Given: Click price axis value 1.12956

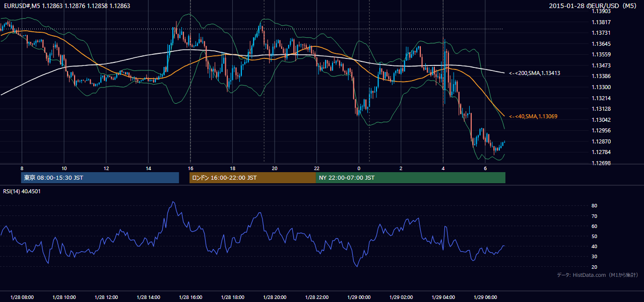Looking at the screenshot, I should (601, 130).
